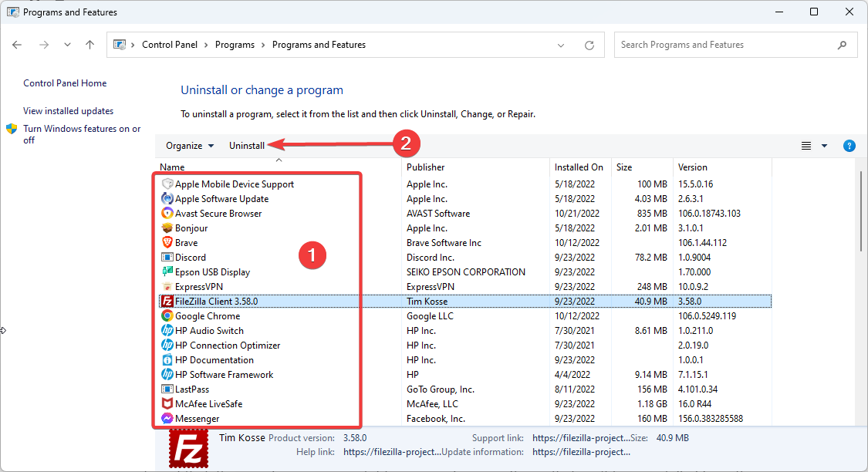Go back with the back arrow
868x472 pixels.
pyautogui.click(x=17, y=45)
